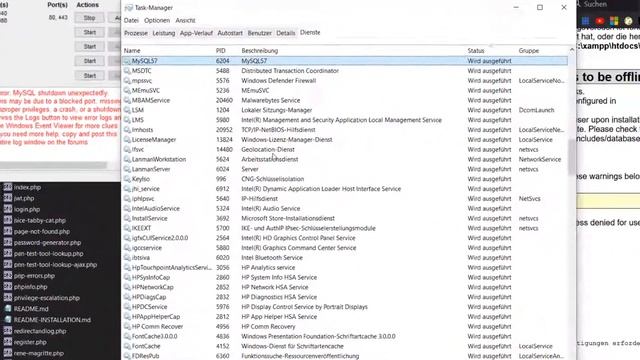Open rene-magritte.php in file list
Image resolution: width=640 pixels, height=360 pixels.
point(39,353)
